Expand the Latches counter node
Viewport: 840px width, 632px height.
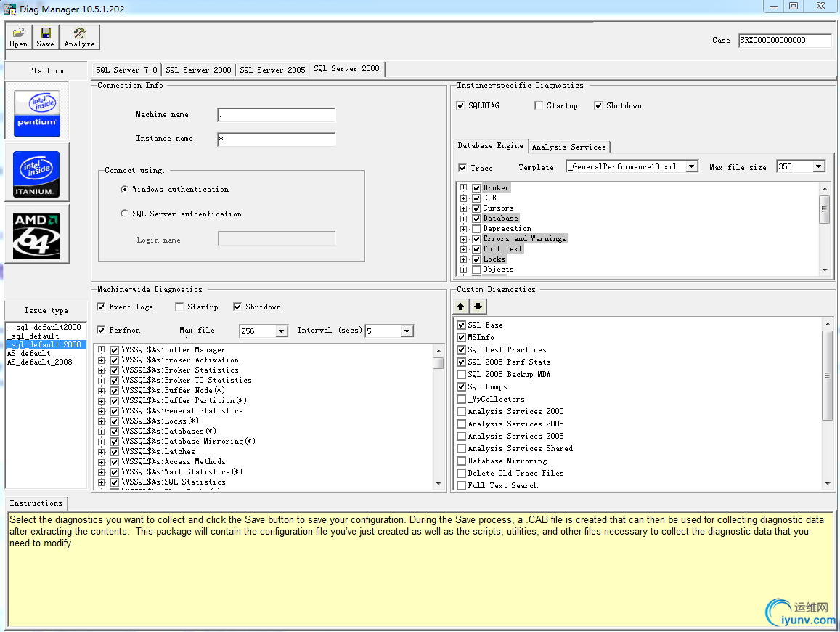101,452
